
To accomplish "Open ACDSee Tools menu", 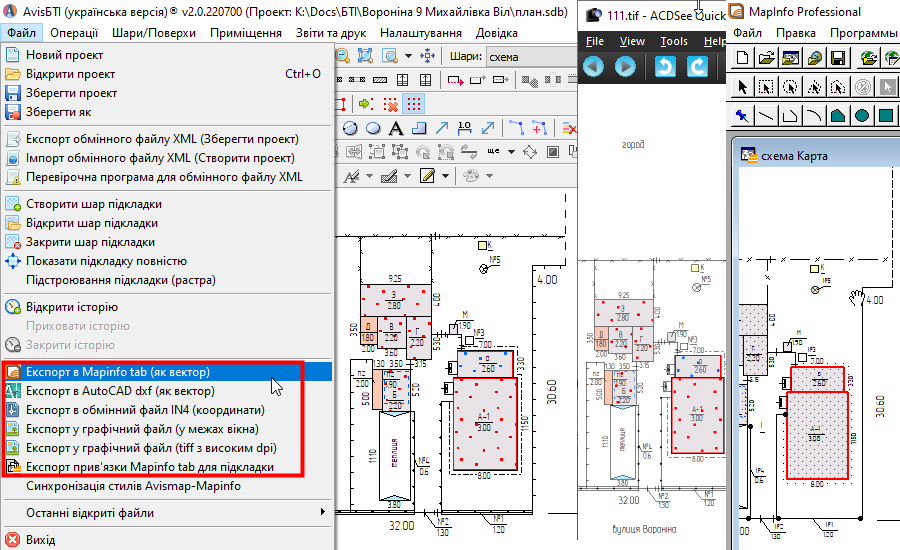I will tap(674, 41).
